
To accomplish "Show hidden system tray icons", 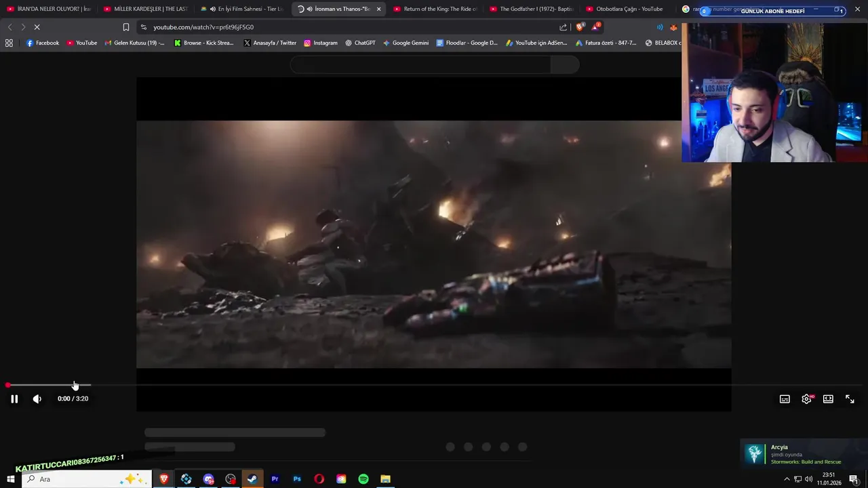I will (x=787, y=479).
